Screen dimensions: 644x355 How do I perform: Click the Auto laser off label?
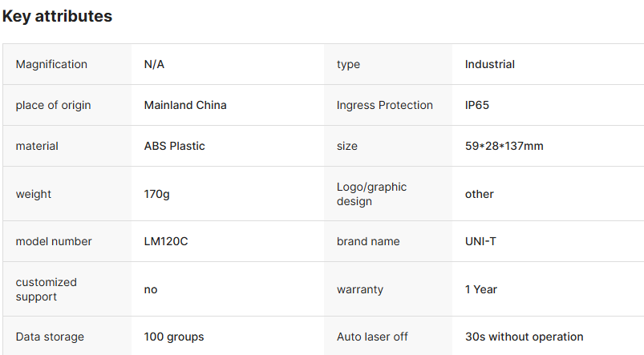(x=372, y=337)
